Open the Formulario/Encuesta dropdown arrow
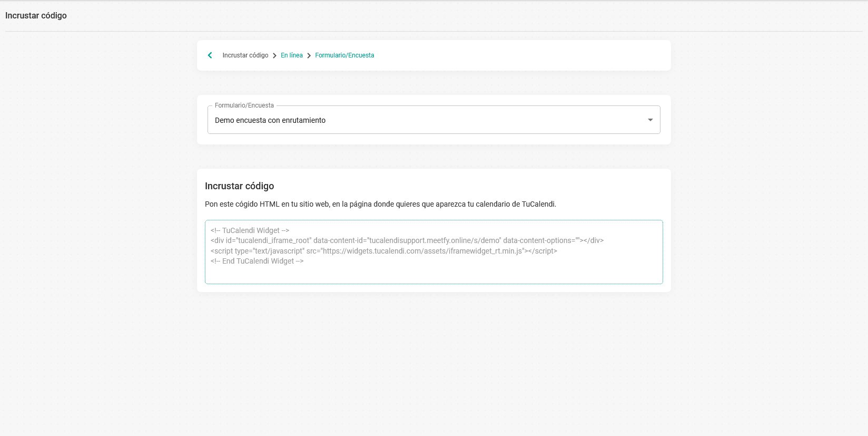The height and width of the screenshot is (436, 868). (650, 120)
